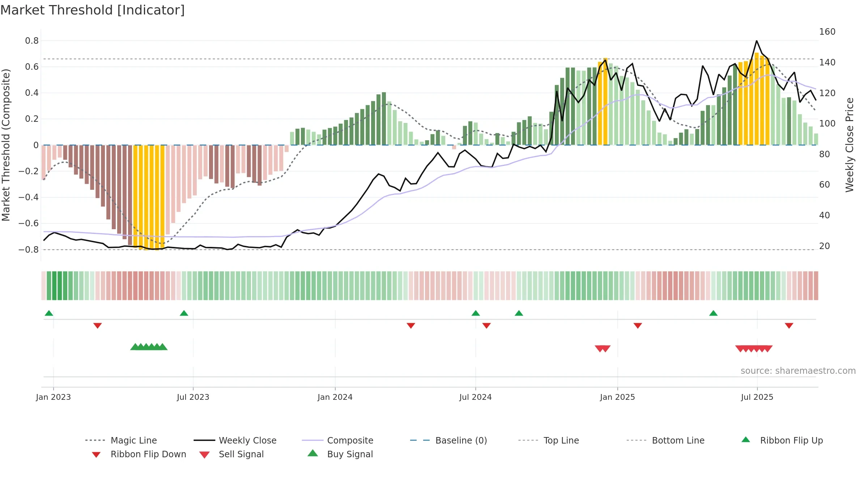Click the 'Weekly Close Price' right axis title
The image size is (868, 488).
[849, 145]
